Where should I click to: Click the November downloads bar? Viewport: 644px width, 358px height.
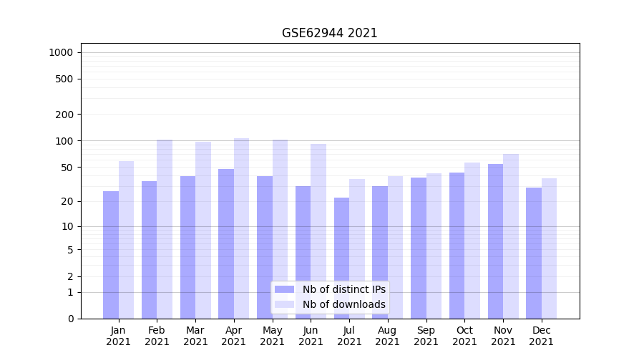tap(511, 236)
